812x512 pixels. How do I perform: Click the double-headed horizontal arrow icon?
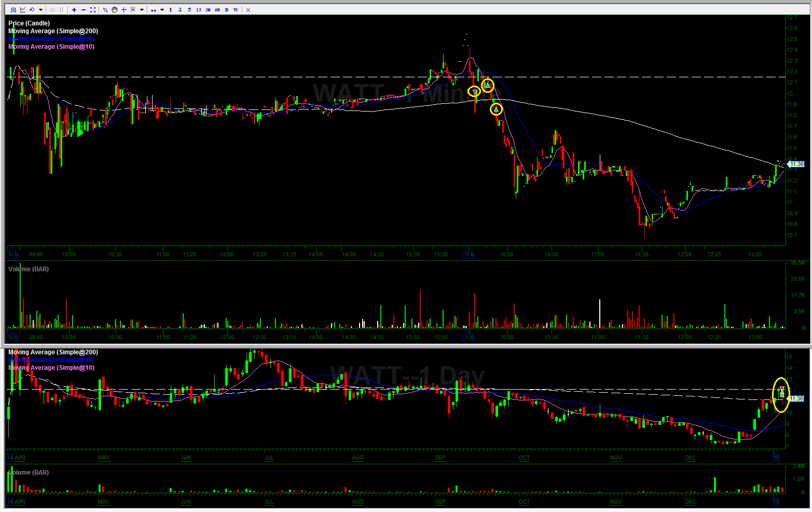coord(154,10)
